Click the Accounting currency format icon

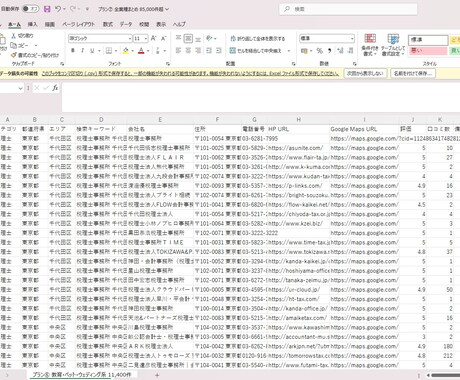click(x=304, y=51)
